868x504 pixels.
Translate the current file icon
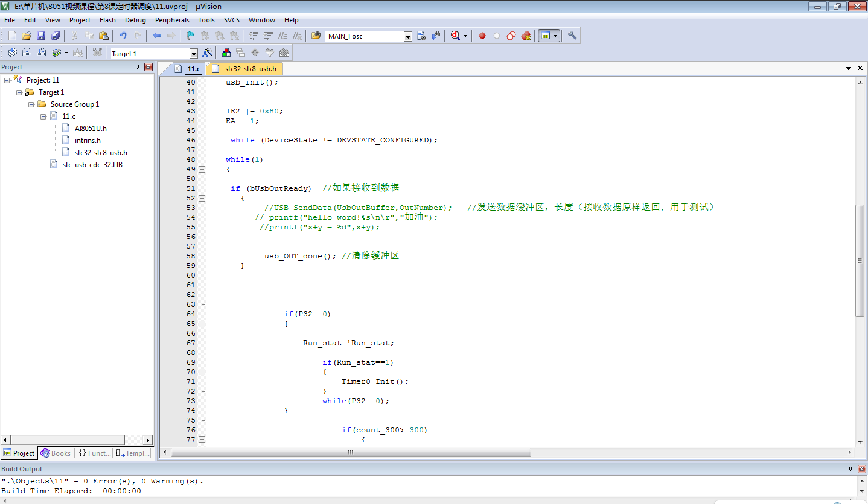12,53
